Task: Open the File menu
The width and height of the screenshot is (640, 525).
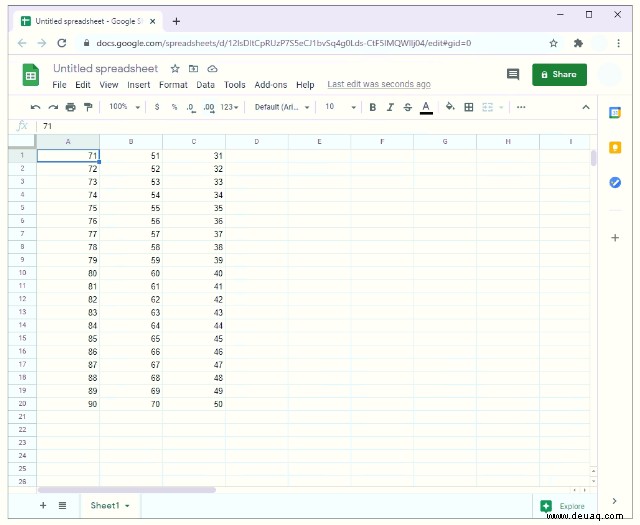Action: (x=59, y=85)
